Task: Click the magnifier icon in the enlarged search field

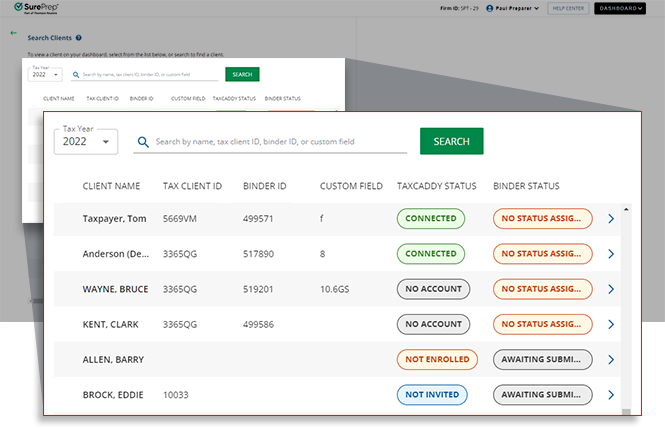Action: click(144, 142)
